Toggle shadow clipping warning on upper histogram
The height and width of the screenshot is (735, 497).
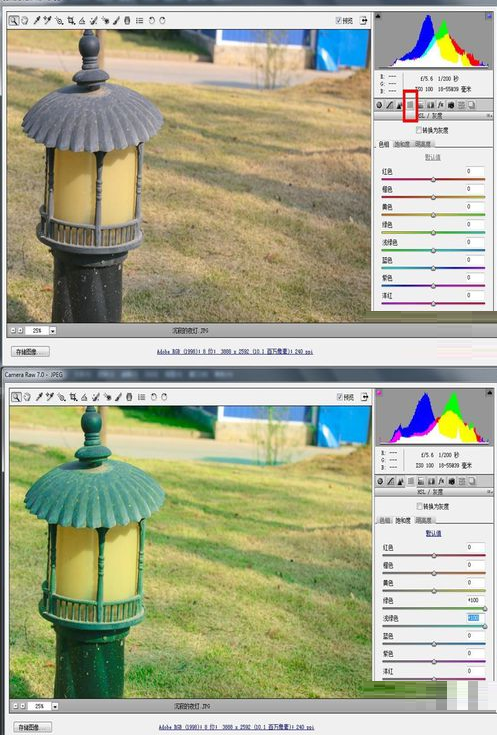(x=378, y=16)
